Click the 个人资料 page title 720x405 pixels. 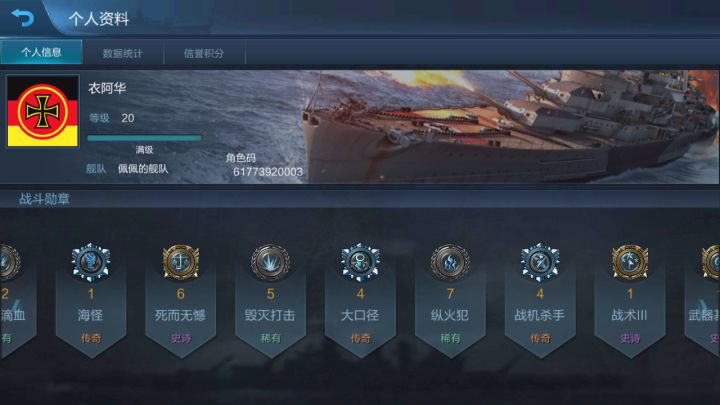(99, 19)
